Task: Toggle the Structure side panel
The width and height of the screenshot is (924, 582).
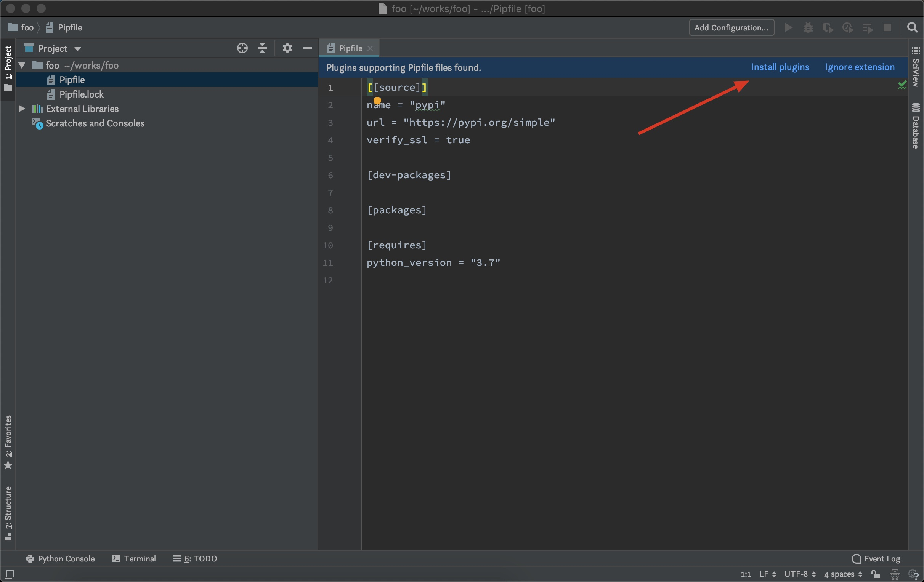Action: pos(8,513)
